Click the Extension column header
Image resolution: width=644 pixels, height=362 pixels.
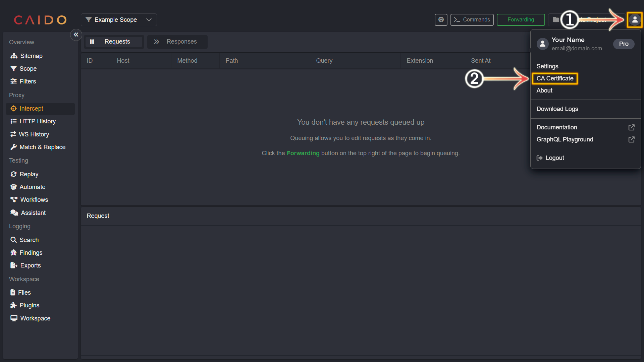point(420,61)
